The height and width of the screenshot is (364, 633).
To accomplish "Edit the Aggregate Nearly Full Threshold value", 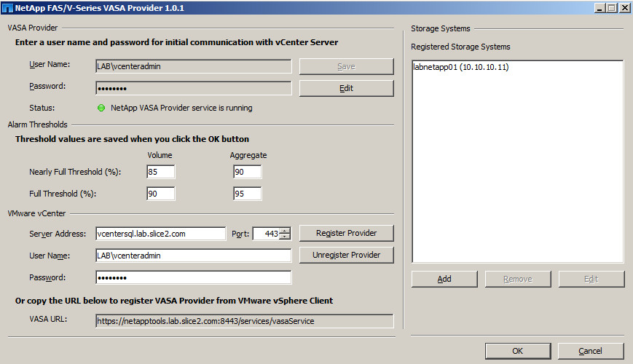I will tap(247, 172).
